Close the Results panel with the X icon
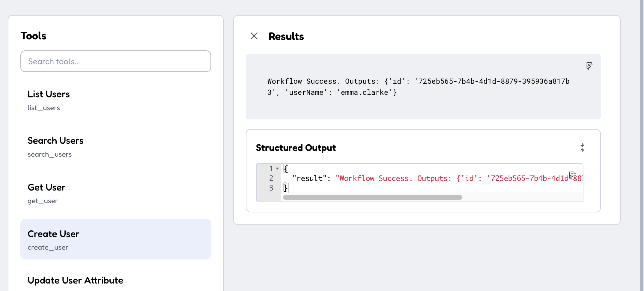Viewport: 644px width, 291px height. tap(254, 36)
